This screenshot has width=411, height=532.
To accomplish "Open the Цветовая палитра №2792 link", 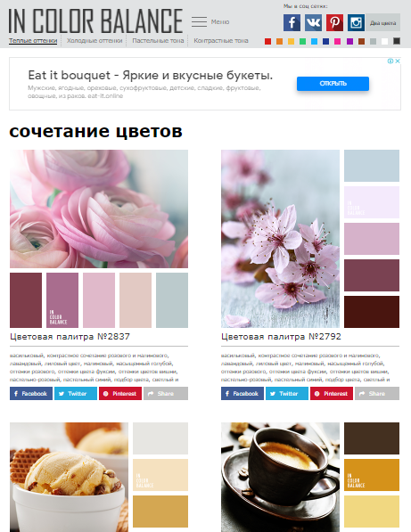I will [281, 337].
